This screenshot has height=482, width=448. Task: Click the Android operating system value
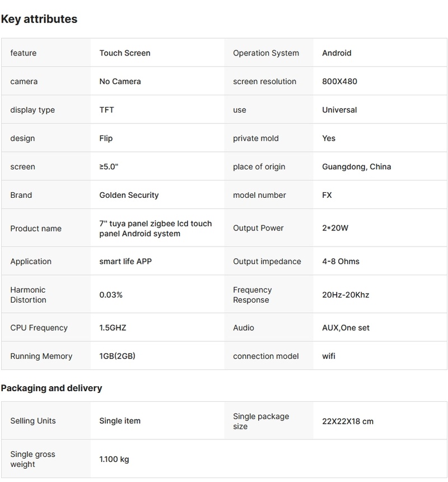337,53
